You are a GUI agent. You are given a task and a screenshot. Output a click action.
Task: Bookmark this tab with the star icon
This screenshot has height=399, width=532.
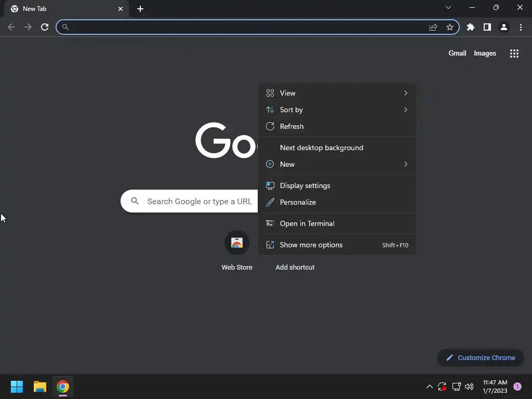click(x=450, y=27)
